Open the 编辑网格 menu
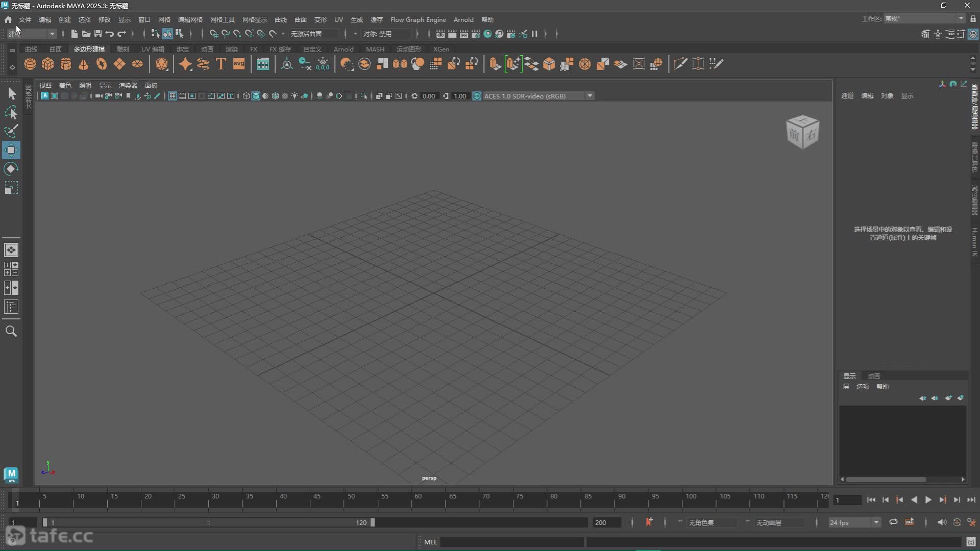The width and height of the screenshot is (980, 551). point(190,19)
